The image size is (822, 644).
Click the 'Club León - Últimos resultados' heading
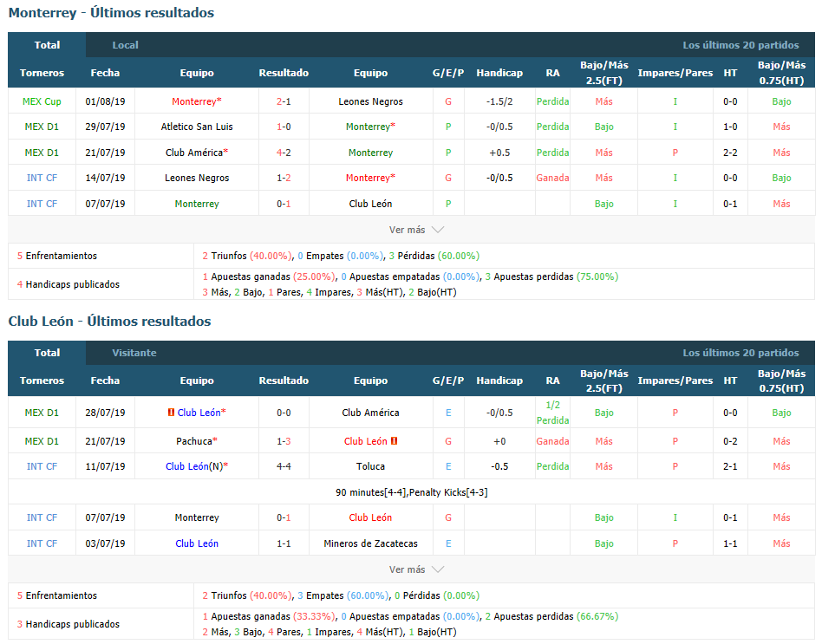pos(109,321)
